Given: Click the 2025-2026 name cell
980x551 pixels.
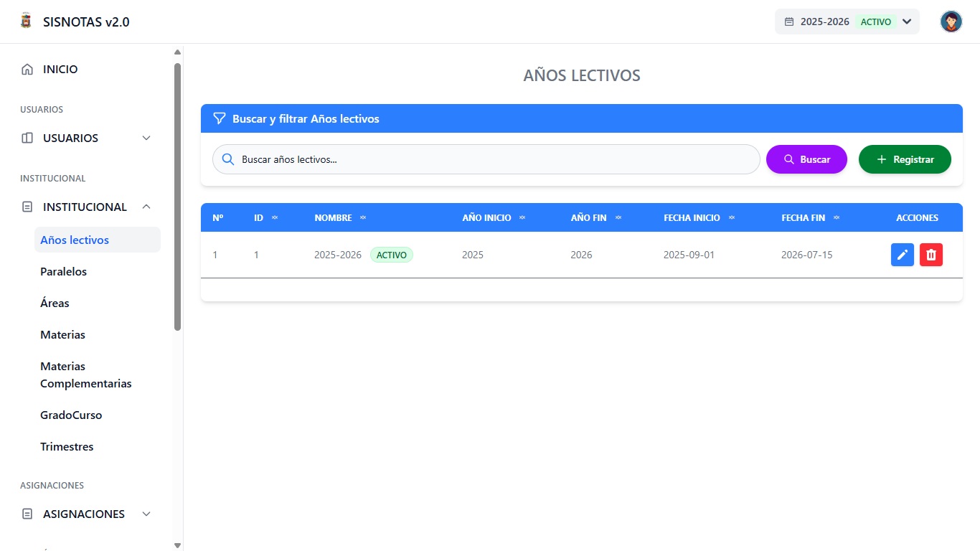Looking at the screenshot, I should pos(338,255).
